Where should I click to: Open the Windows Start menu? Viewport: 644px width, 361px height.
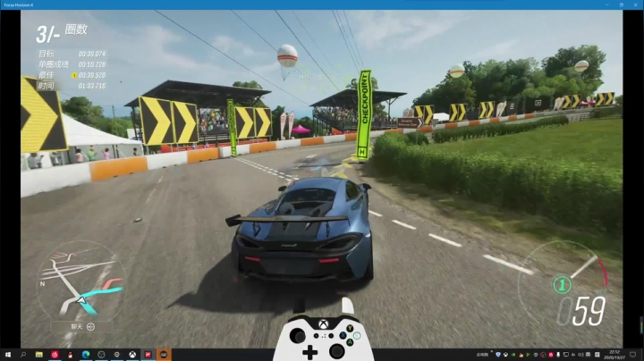7,355
